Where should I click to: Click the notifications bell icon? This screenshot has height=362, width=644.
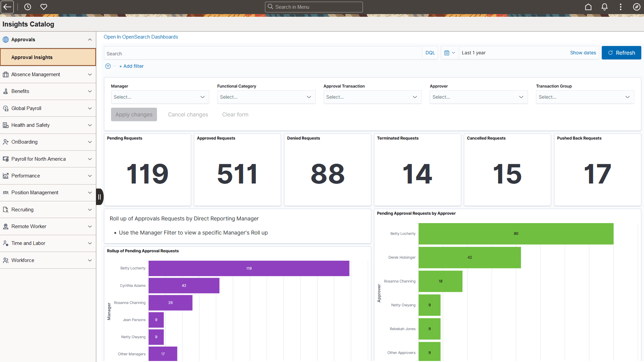tap(604, 7)
